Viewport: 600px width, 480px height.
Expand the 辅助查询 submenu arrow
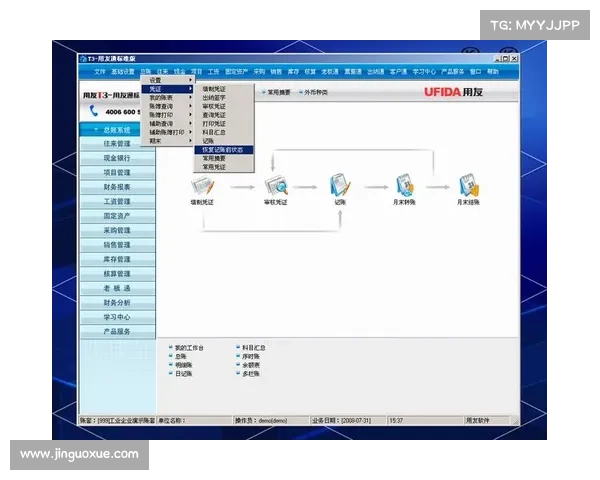(x=190, y=123)
